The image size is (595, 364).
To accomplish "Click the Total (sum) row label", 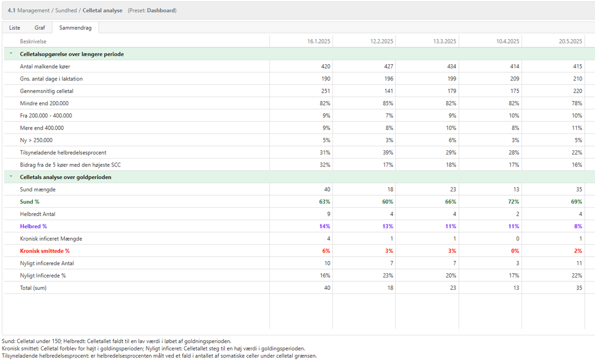I will [x=33, y=288].
